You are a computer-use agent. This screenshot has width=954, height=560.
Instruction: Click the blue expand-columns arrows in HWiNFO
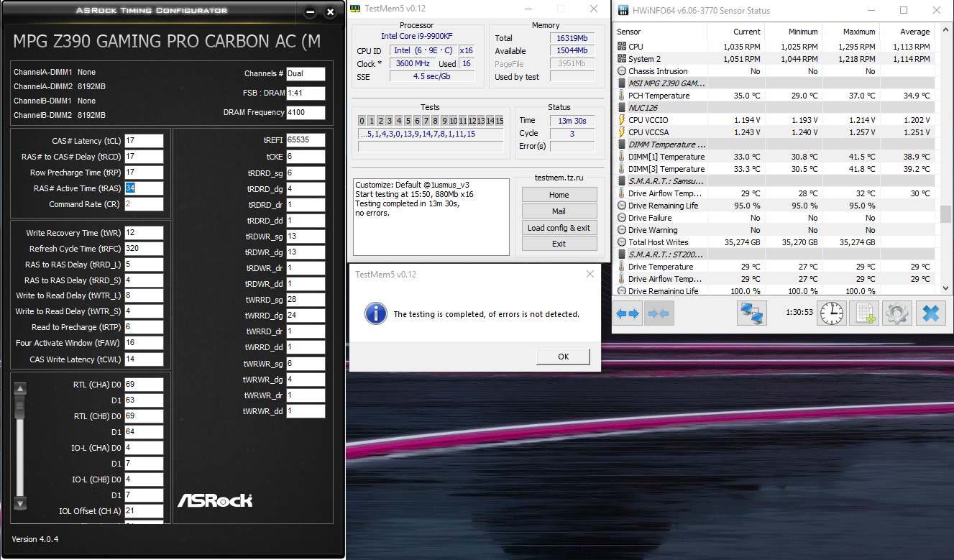pos(628,313)
